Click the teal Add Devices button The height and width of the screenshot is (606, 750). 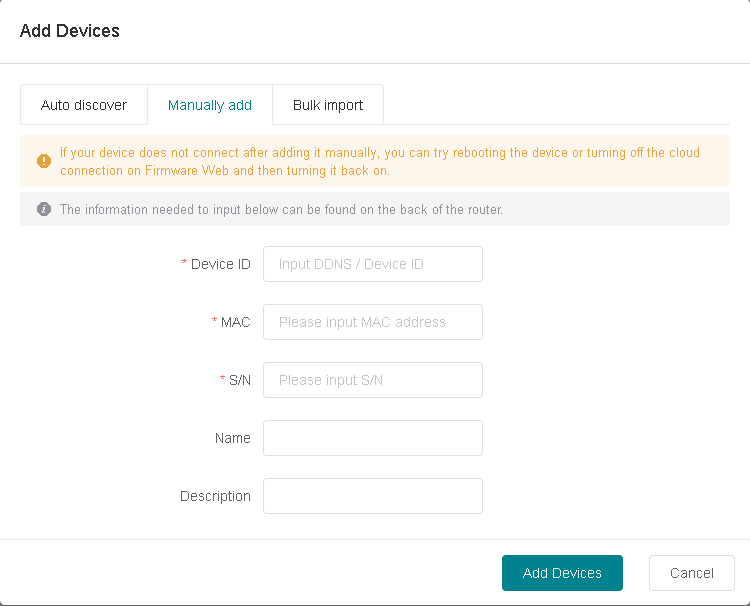click(x=562, y=573)
